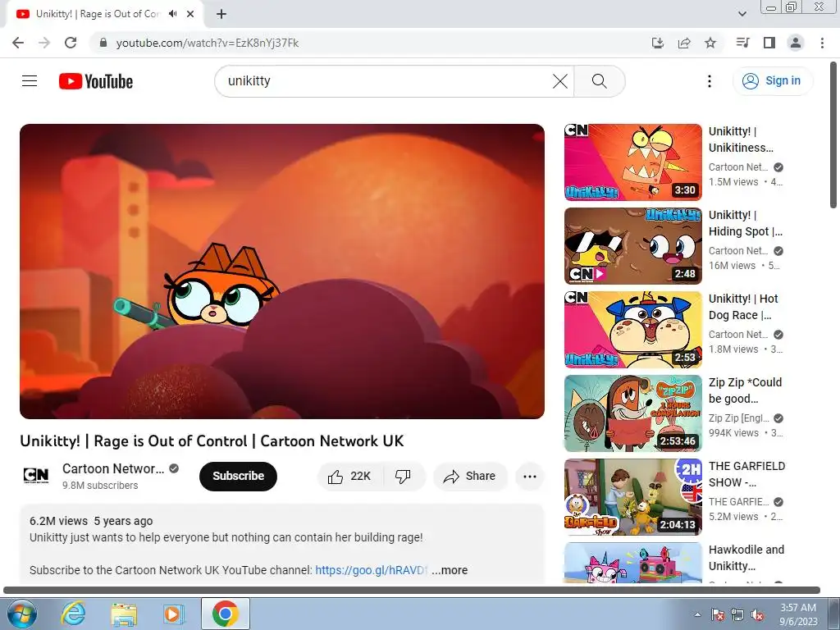Open the Cartoon Network channel avatar
840x630 pixels.
click(36, 476)
